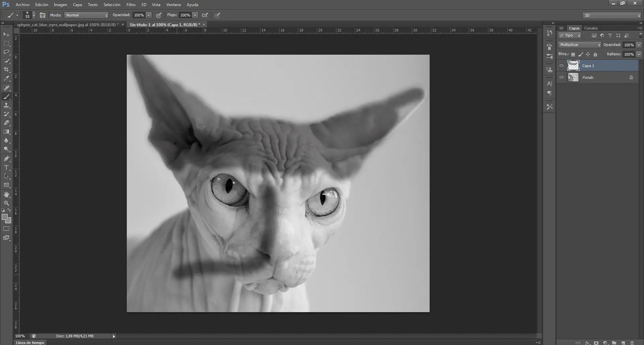Select the Horizontal Type tool
The height and width of the screenshot is (345, 644).
6,167
